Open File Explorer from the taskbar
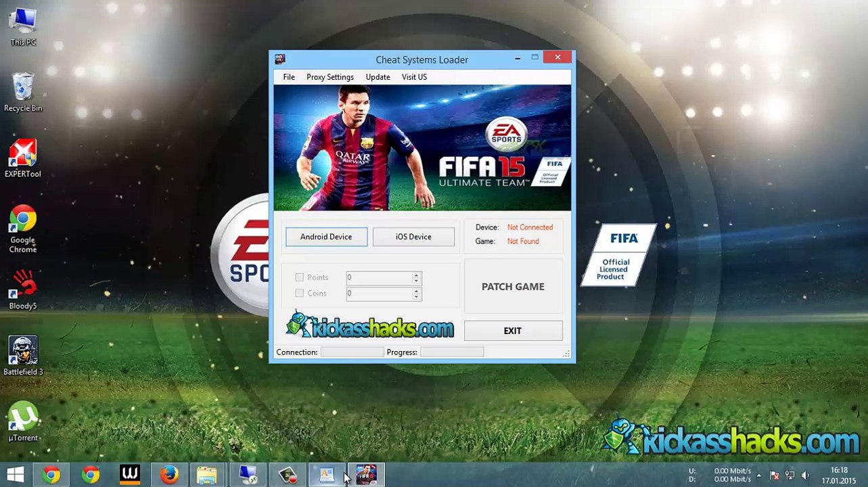868x487 pixels. pyautogui.click(x=207, y=475)
